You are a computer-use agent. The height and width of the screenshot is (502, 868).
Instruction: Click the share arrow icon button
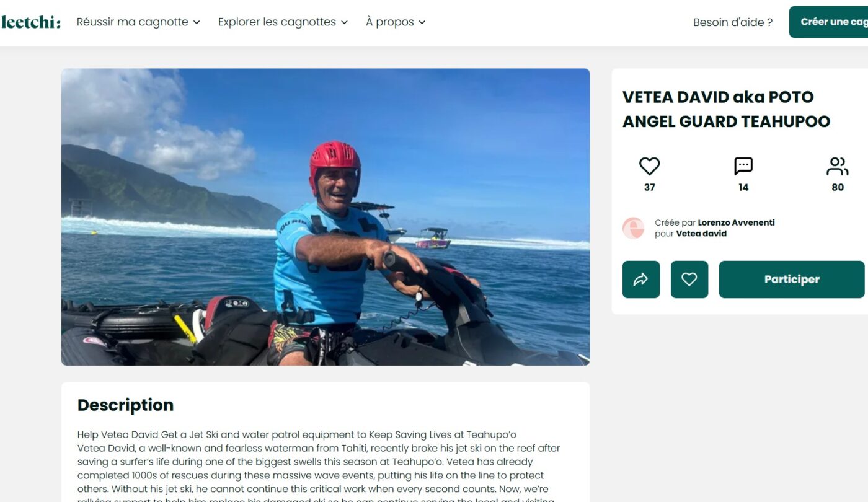[641, 280]
